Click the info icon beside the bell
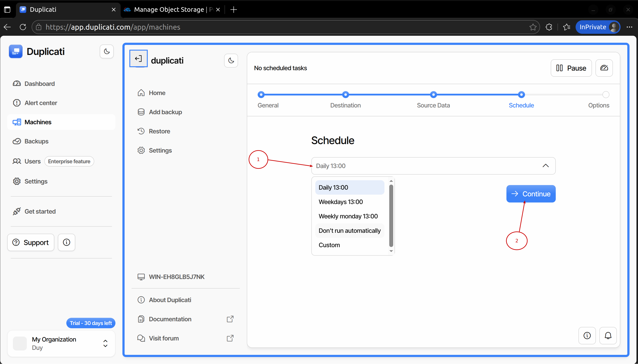The width and height of the screenshot is (638, 364). click(587, 335)
